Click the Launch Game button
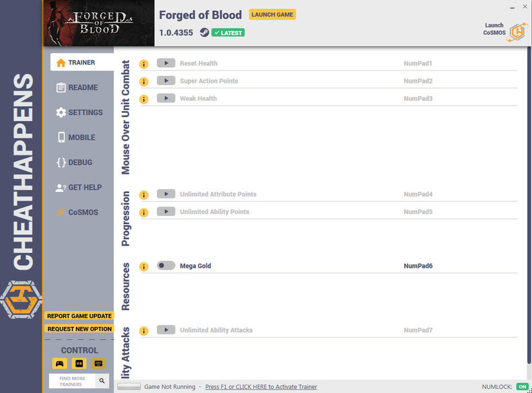This screenshot has width=532, height=393. coord(273,15)
